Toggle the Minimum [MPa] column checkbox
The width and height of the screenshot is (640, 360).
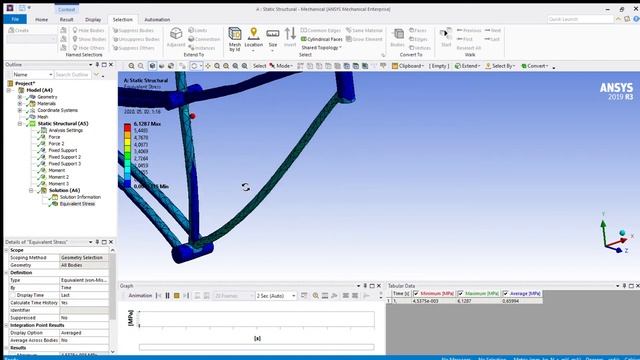click(x=416, y=293)
